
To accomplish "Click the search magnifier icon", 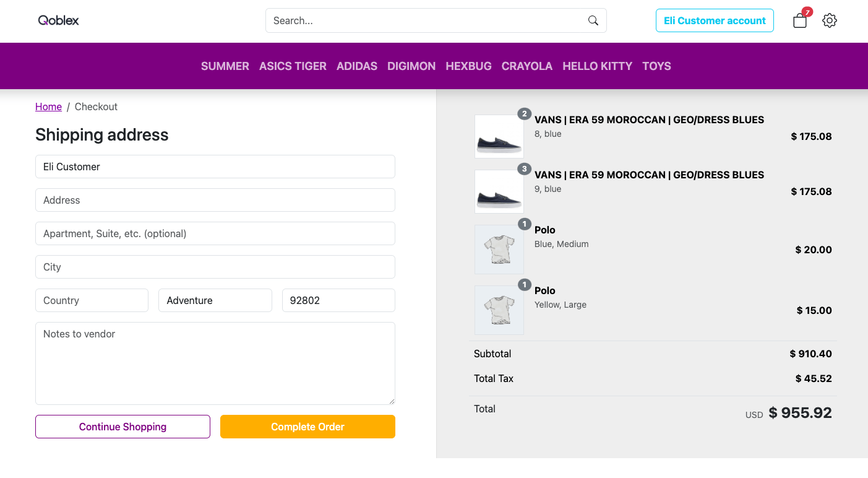I will pos(593,20).
